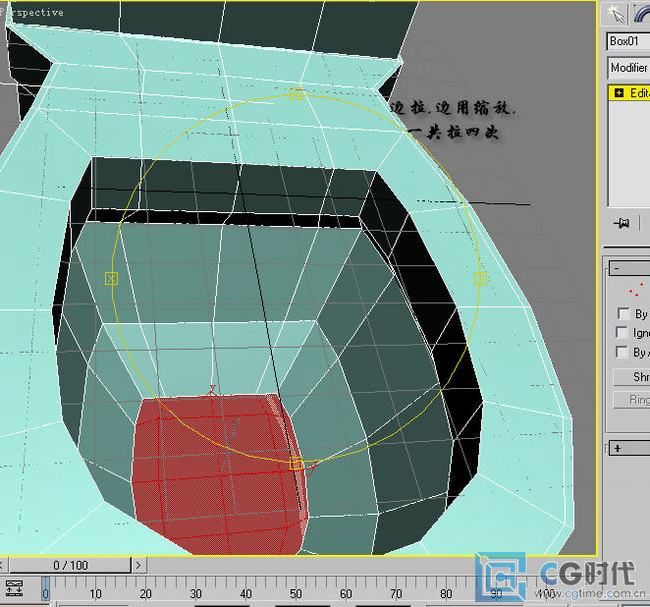Screen dimensions: 650x607
Task: Click frame 70 on the track bar
Action: [396, 594]
